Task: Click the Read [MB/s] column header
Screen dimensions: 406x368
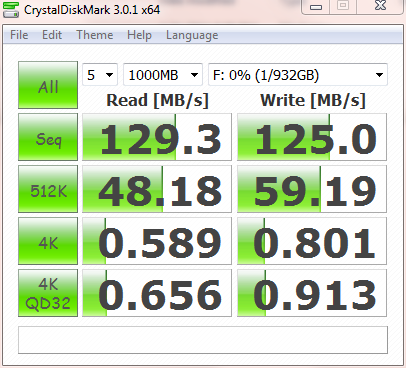Action: tap(157, 100)
